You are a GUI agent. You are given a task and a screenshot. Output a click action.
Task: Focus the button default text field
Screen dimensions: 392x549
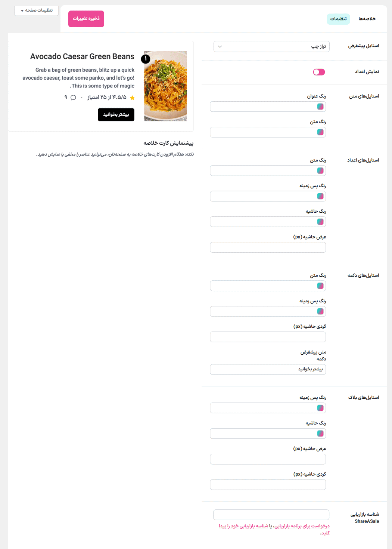(x=268, y=369)
